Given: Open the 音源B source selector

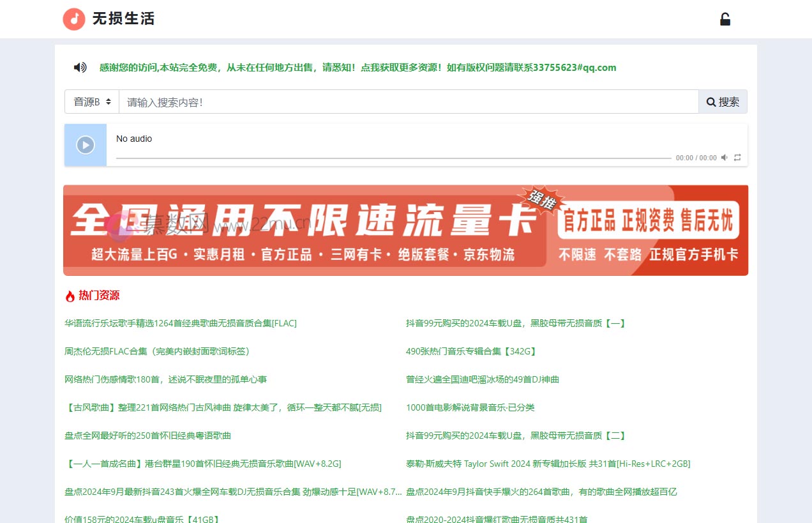Looking at the screenshot, I should pyautogui.click(x=91, y=101).
